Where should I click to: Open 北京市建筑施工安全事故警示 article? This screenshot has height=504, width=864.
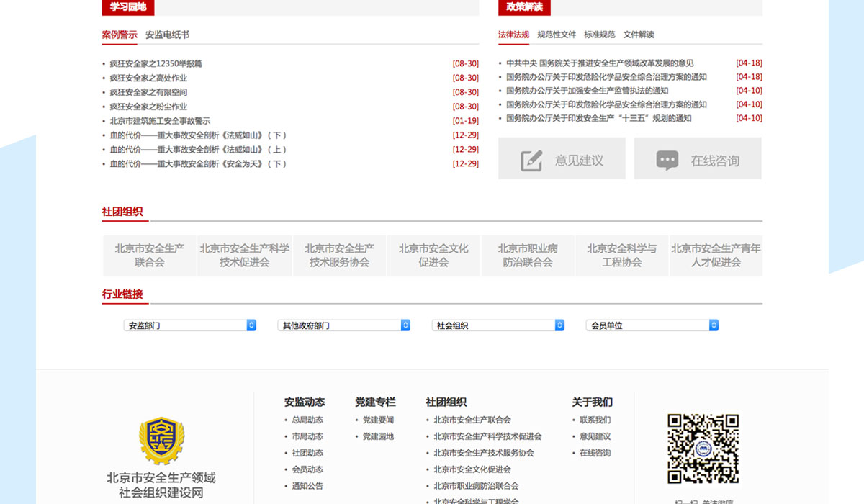pos(160,121)
